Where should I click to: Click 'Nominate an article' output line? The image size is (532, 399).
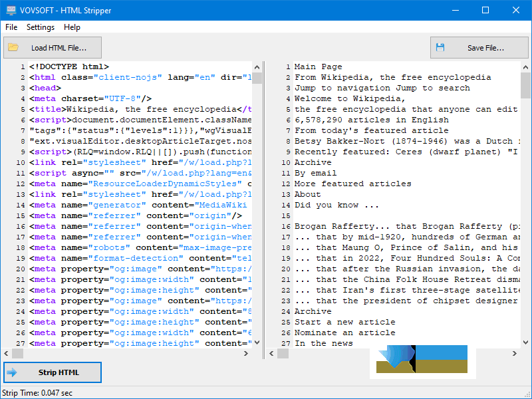[x=344, y=333]
